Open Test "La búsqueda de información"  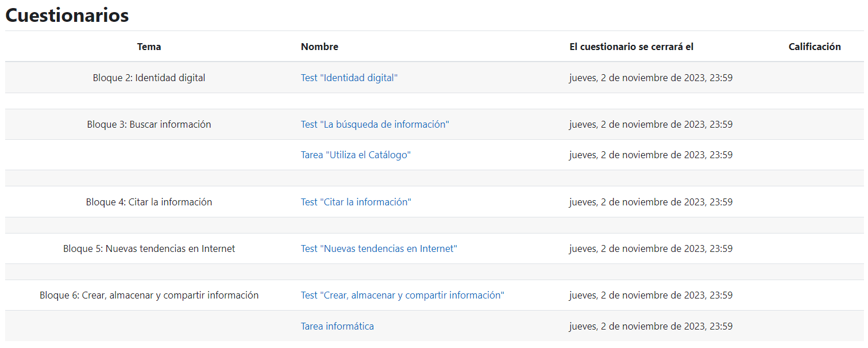[x=375, y=124]
